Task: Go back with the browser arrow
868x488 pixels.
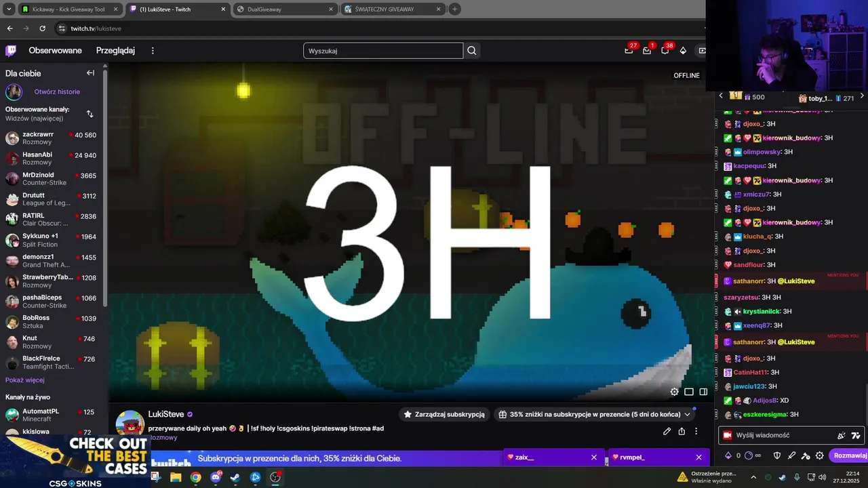Action: (x=9, y=28)
